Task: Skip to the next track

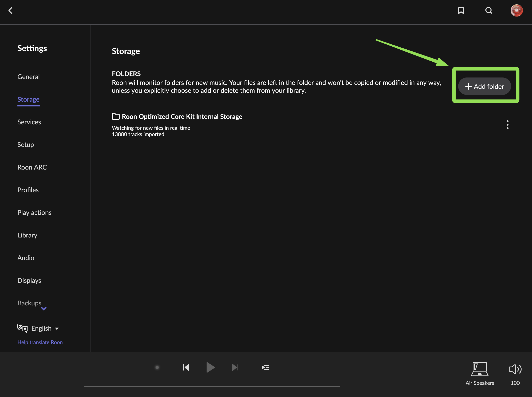Action: click(235, 367)
